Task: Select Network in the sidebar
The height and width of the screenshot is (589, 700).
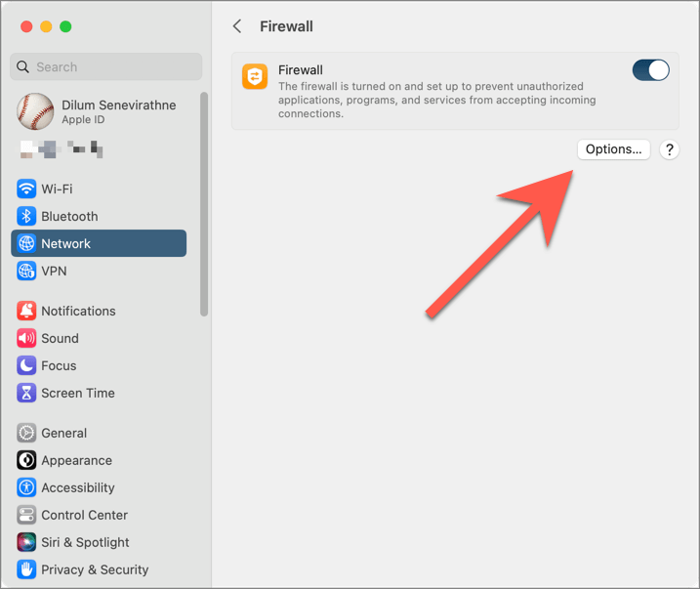Action: (98, 243)
